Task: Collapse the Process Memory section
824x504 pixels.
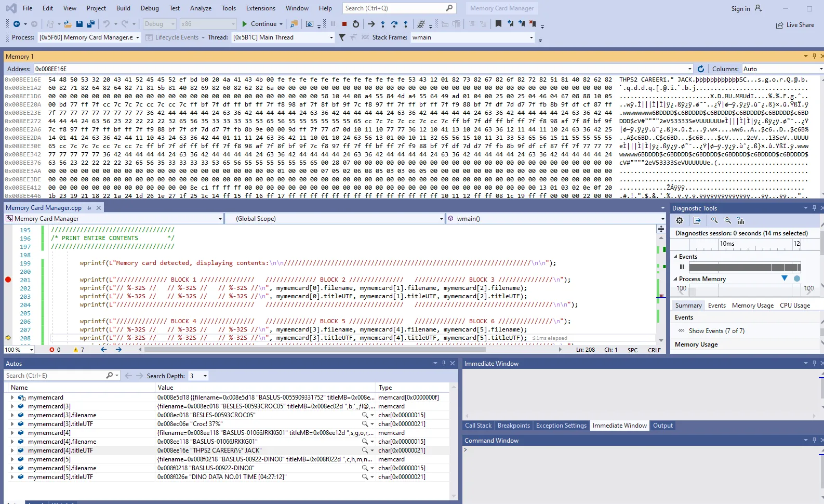Action: pyautogui.click(x=675, y=279)
